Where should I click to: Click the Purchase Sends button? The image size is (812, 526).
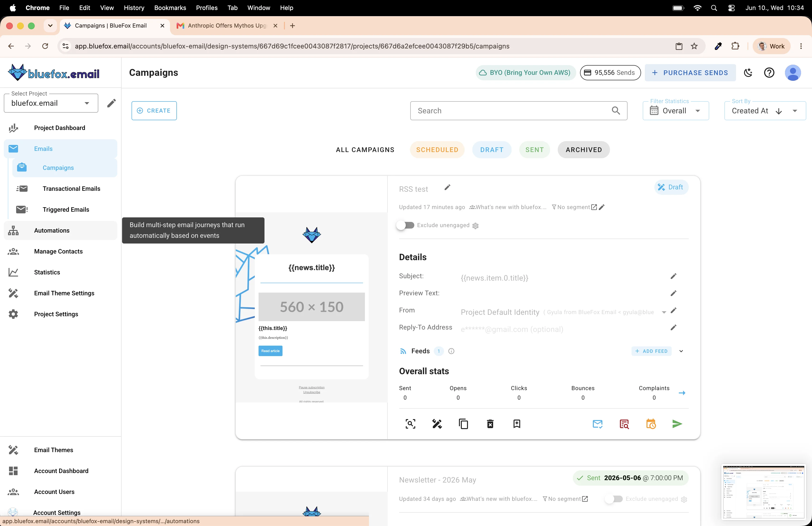point(690,73)
